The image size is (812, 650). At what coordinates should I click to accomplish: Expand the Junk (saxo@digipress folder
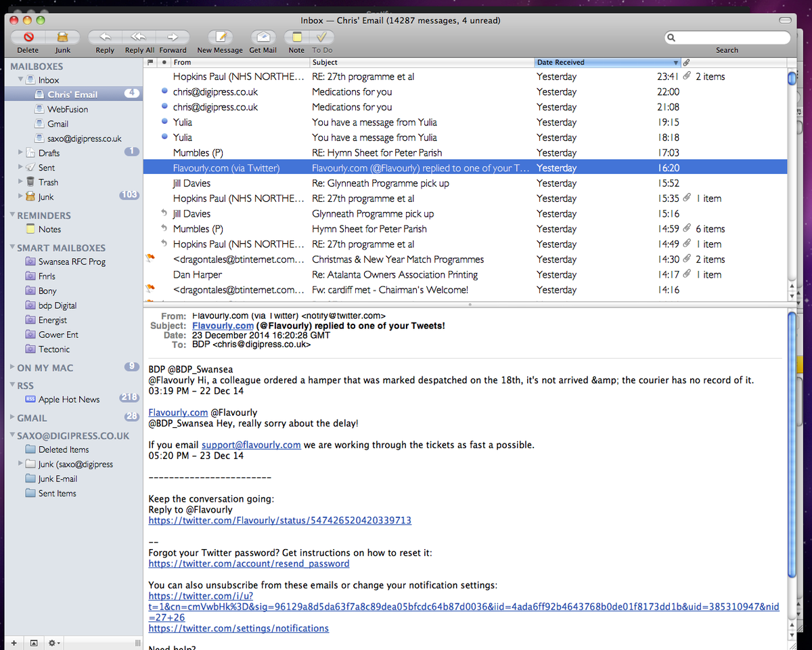point(21,464)
